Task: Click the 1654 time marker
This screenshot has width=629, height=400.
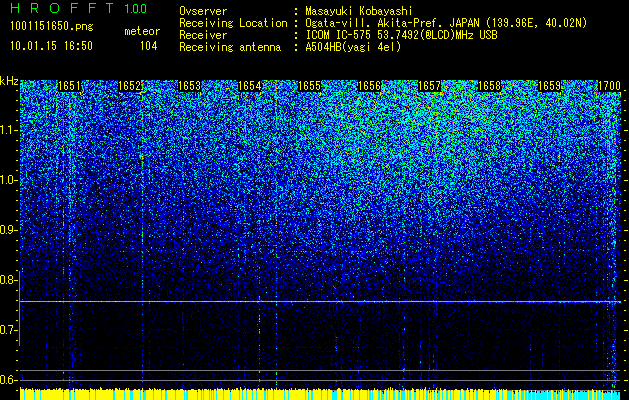Action: [x=250, y=86]
